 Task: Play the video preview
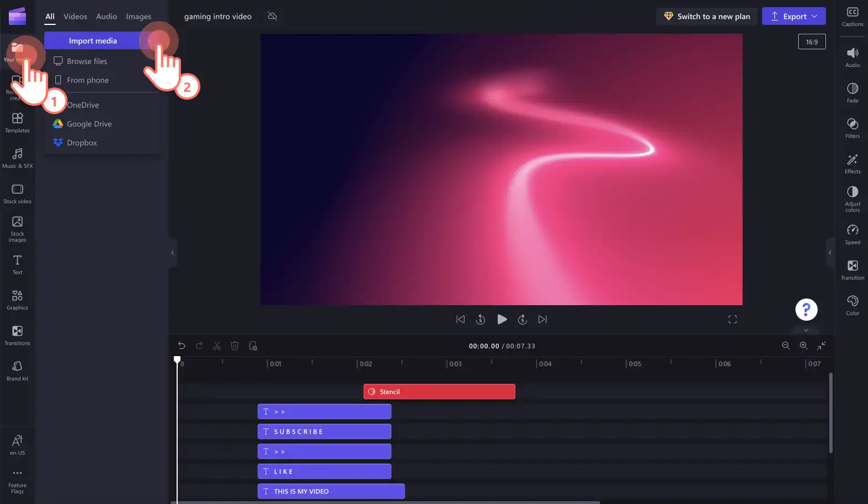pos(502,319)
